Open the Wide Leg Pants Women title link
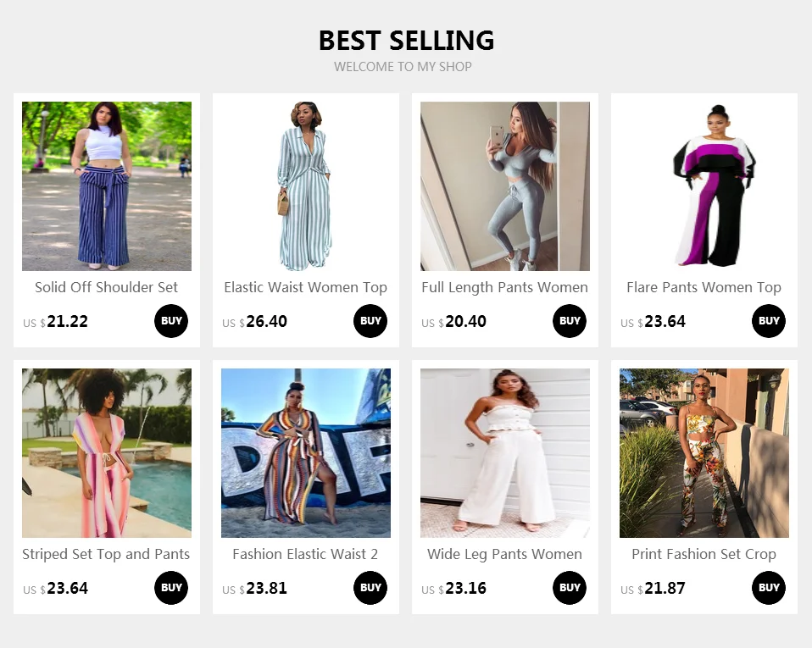This screenshot has height=648, width=812. pyautogui.click(x=505, y=554)
